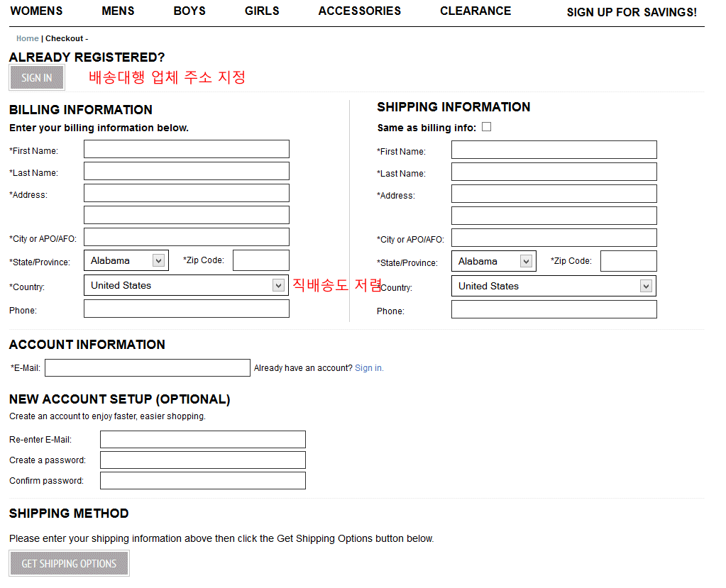This screenshot has width=726, height=588.
Task: Click the billing Zip Code field
Action: 260,260
